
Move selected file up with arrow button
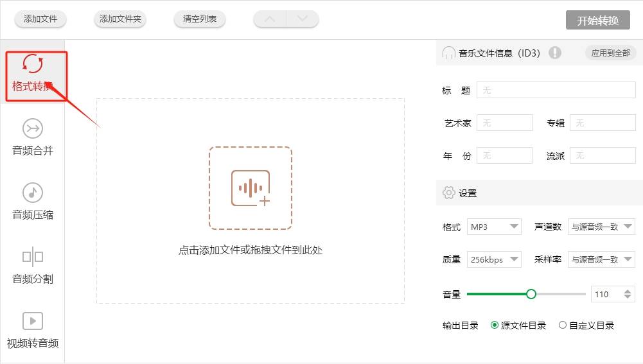pyautogui.click(x=270, y=19)
